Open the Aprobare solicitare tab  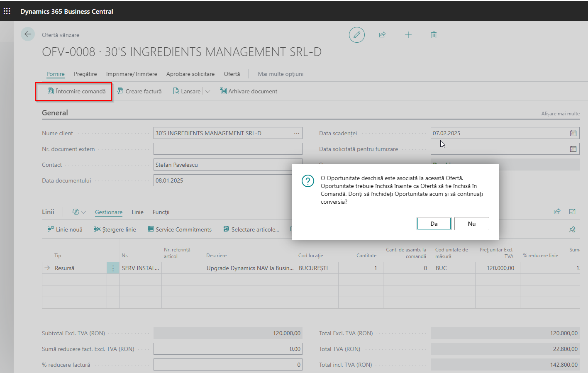(190, 74)
